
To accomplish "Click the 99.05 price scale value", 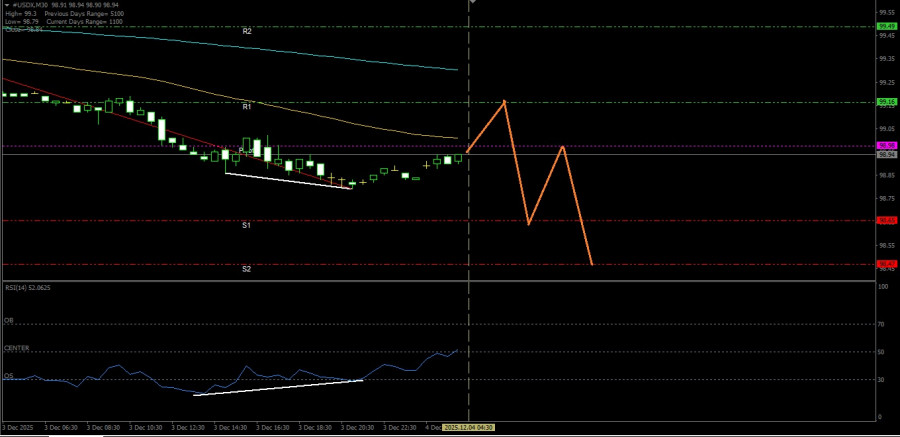I will pyautogui.click(x=886, y=129).
